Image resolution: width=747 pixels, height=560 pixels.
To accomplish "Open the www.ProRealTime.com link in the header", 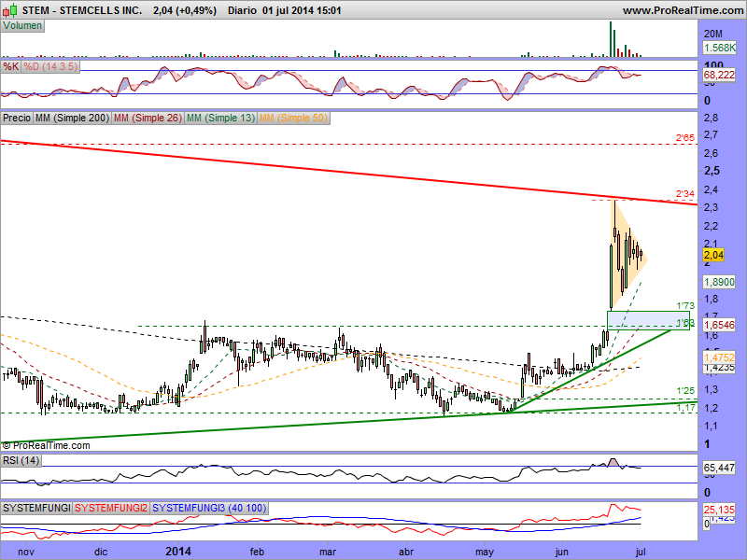I will 683,10.
